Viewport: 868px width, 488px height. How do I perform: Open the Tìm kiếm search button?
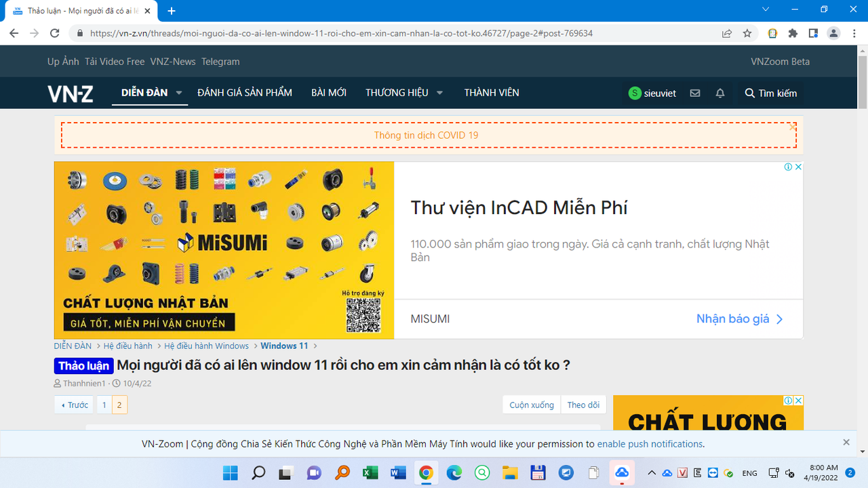[x=771, y=94]
